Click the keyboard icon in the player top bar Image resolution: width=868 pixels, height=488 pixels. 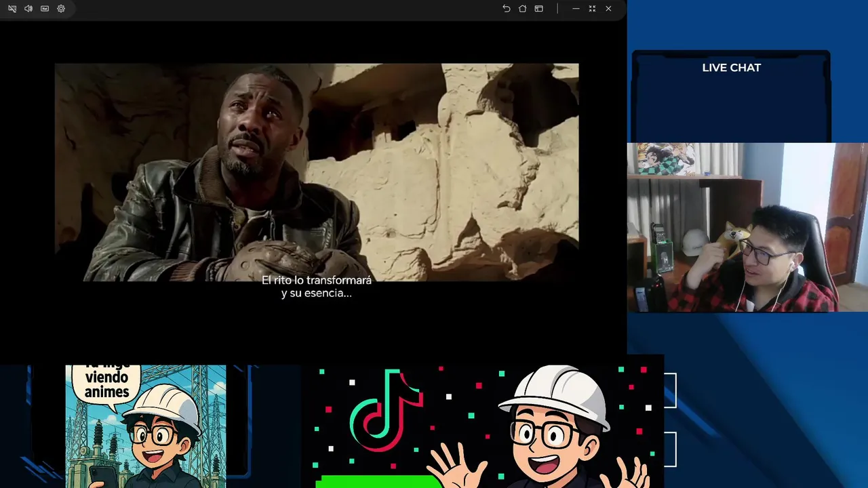45,9
